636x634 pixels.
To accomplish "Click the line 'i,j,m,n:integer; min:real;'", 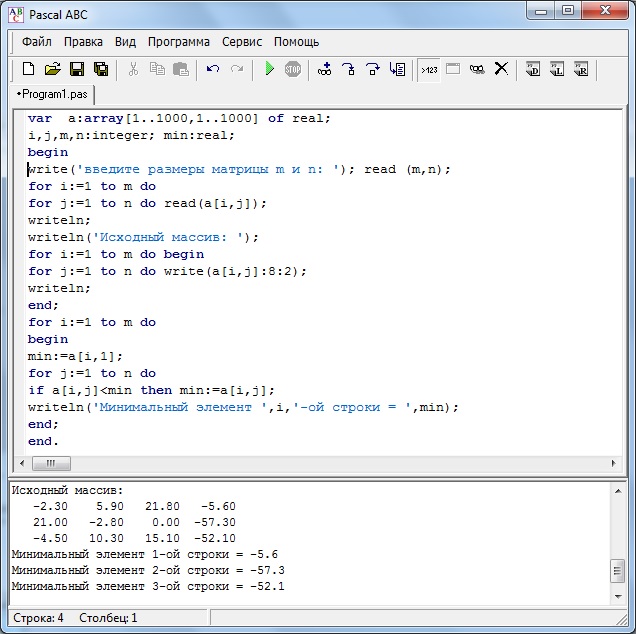I will click(x=131, y=135).
